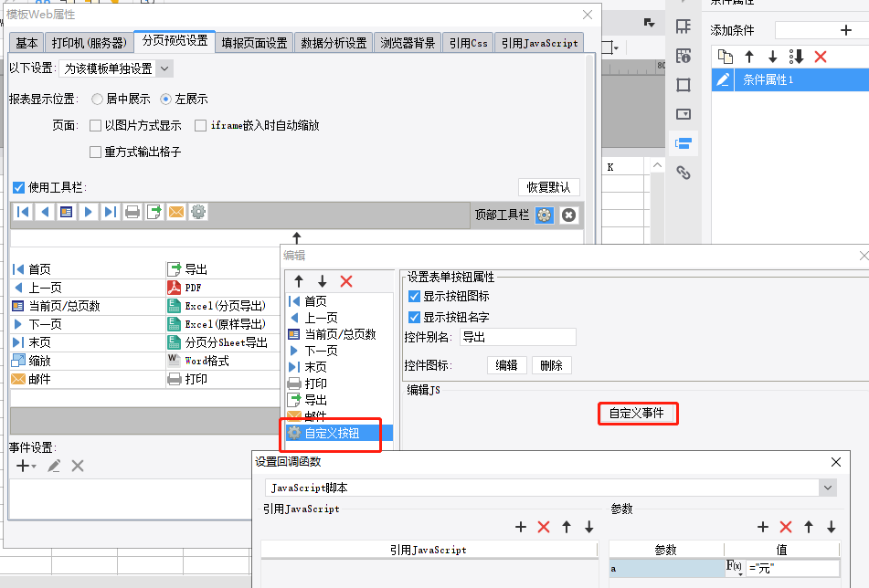
Task: Switch to the 打印机(服务器) tab
Action: pos(90,43)
